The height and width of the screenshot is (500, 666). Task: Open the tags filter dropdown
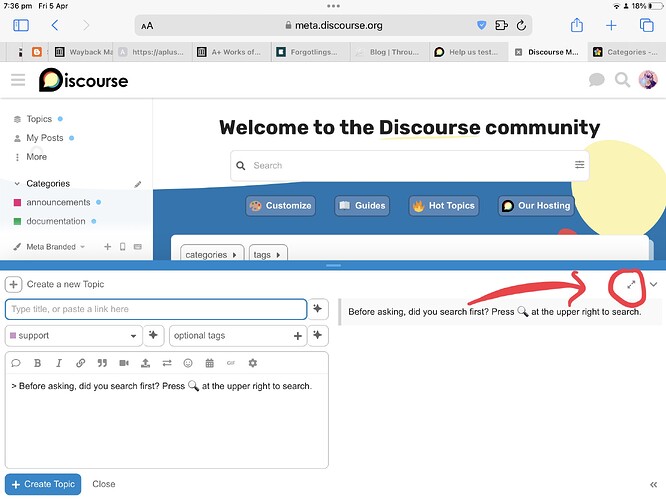(268, 254)
